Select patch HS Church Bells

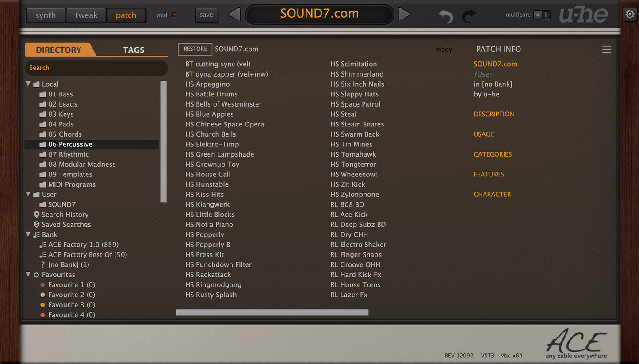click(x=210, y=134)
